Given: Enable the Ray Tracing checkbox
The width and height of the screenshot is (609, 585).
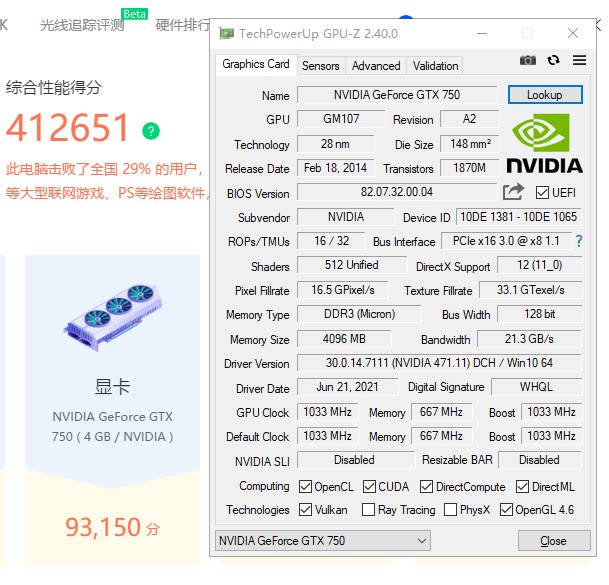Looking at the screenshot, I should point(368,510).
